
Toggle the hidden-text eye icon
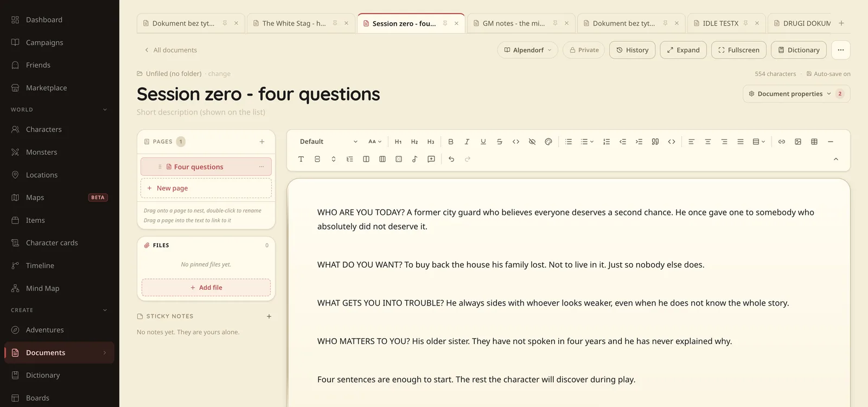tap(532, 142)
